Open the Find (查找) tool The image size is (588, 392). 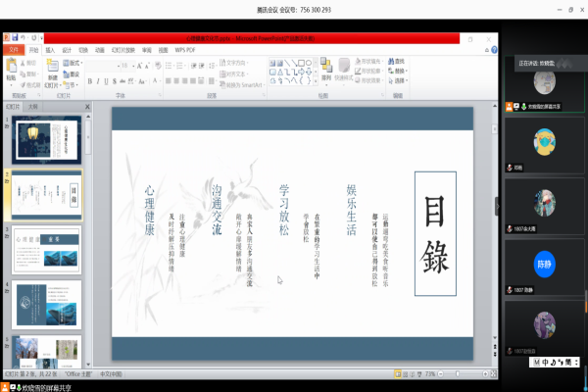[398, 61]
